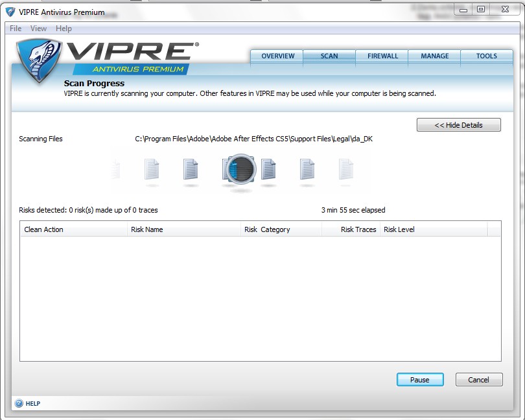Viewport: 525px width, 420px height.
Task: Click the blue help question mark icon
Action: point(19,403)
